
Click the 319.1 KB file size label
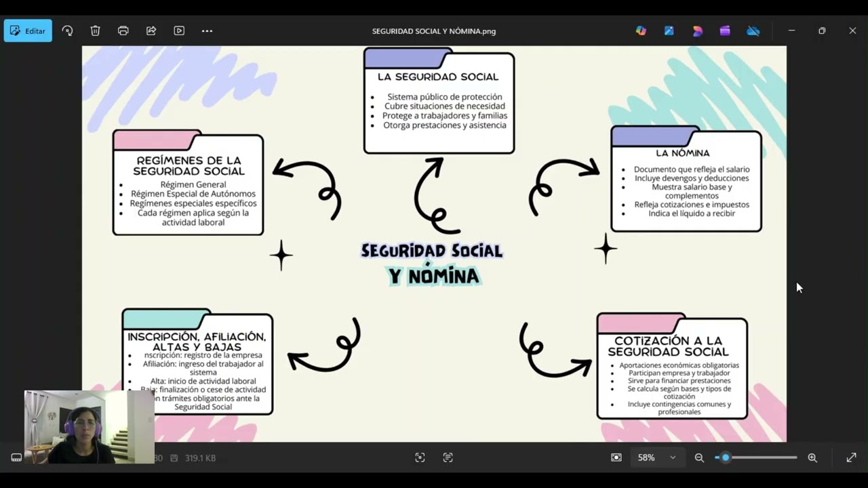[200, 458]
